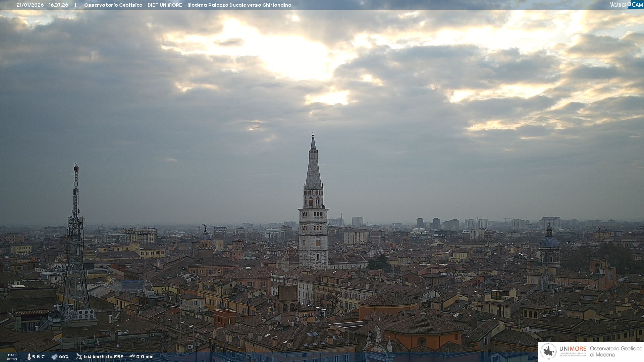Click Osservatorio Geofisico di Modena text
Image resolution: width=644 pixels, height=362 pixels.
click(x=615, y=352)
